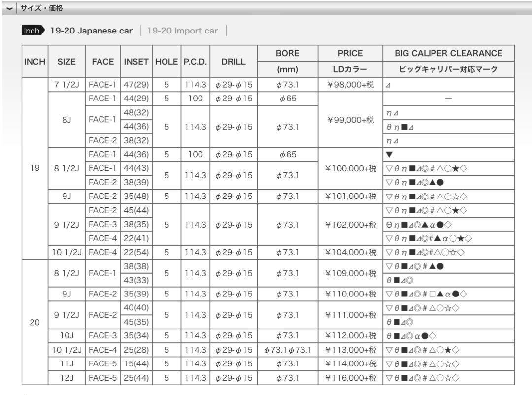Click the dash mark in caliper column
Screen dimensions: 532x395
(x=448, y=99)
